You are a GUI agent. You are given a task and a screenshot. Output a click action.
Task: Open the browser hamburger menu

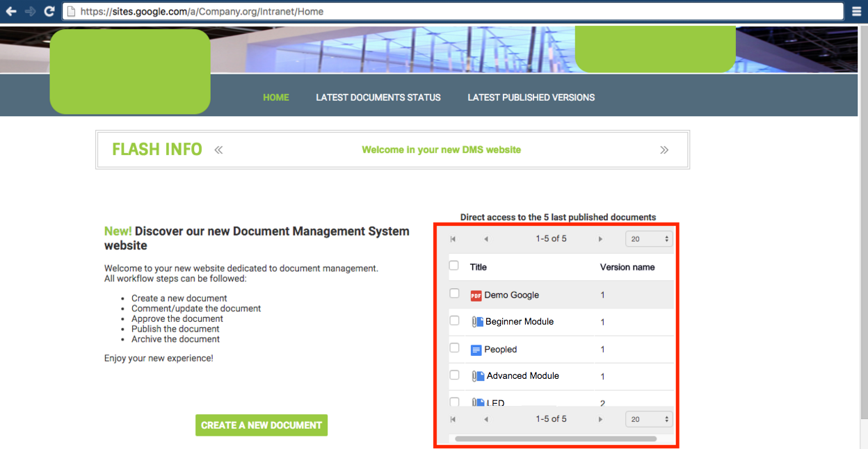(857, 11)
